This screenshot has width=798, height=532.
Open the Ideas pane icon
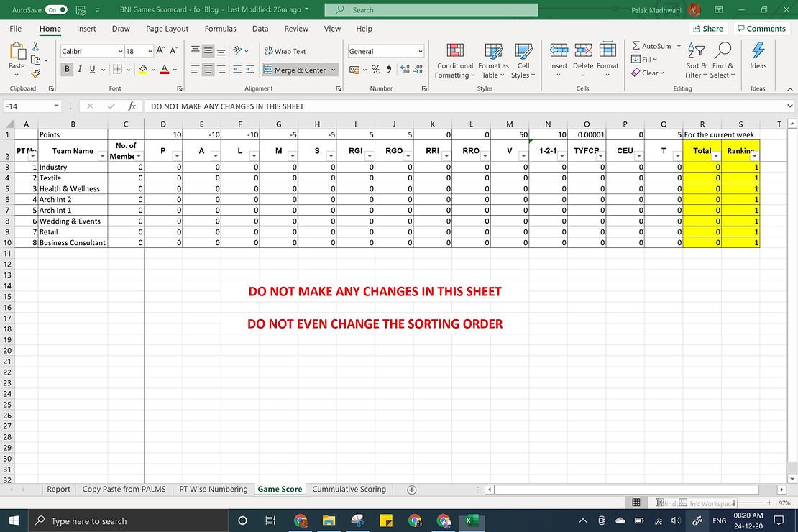click(x=758, y=51)
